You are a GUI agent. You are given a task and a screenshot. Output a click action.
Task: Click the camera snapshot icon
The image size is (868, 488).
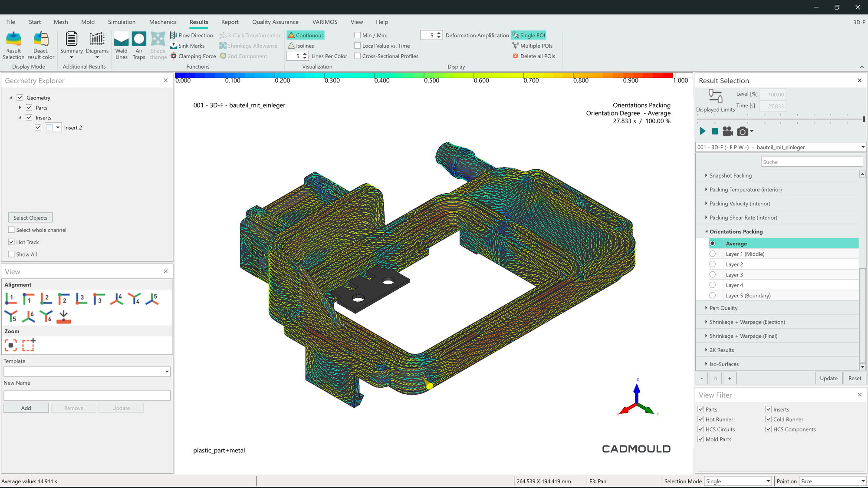coord(743,132)
